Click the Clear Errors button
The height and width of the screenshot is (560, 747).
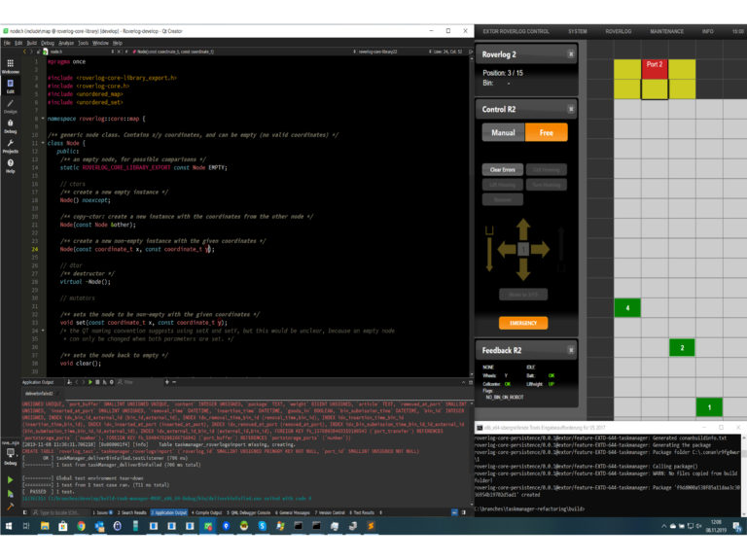[x=503, y=169]
